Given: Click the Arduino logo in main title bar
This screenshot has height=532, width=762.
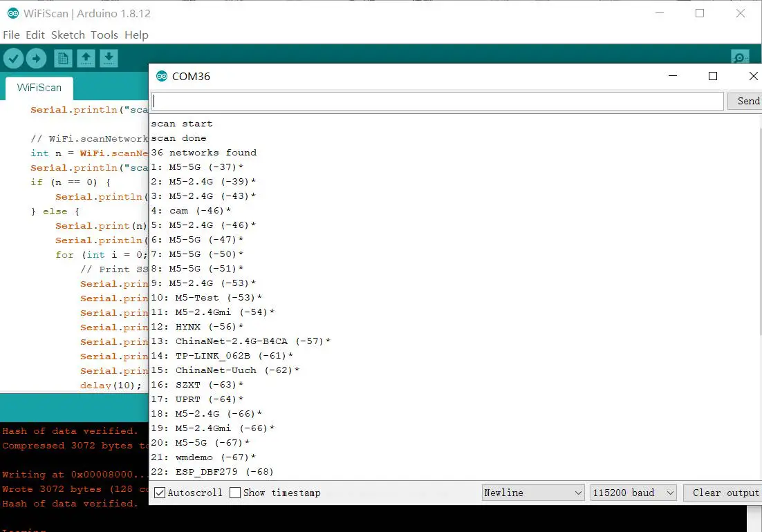Looking at the screenshot, I should (12, 13).
